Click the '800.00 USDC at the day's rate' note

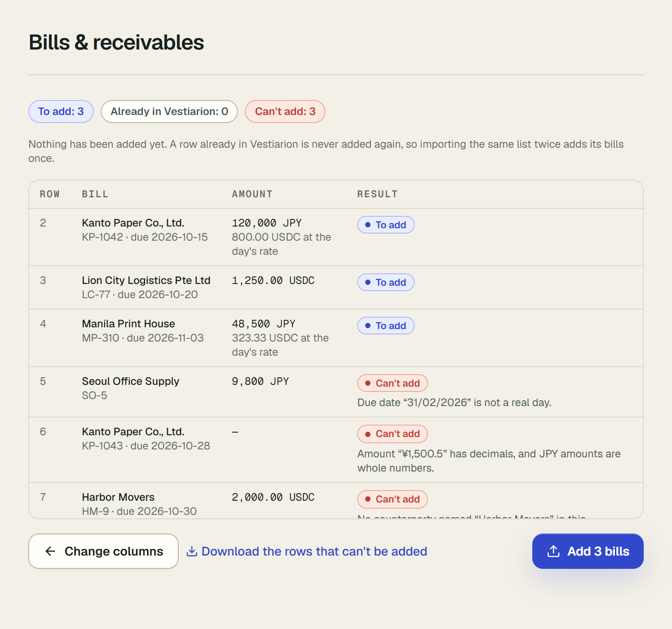pos(282,244)
